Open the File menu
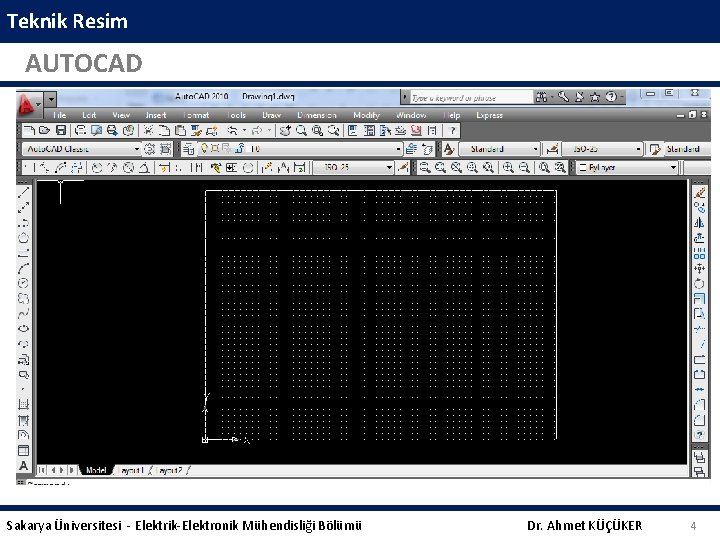This screenshot has height=540, width=720. 59,115
